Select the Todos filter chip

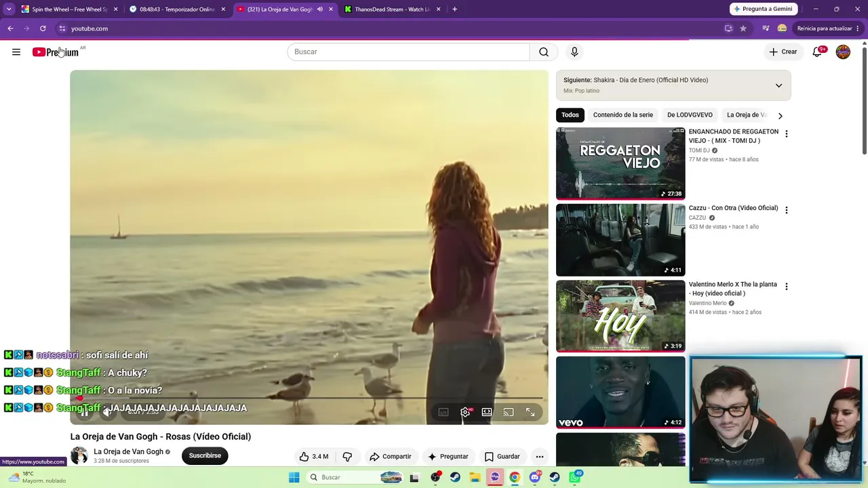click(x=570, y=115)
